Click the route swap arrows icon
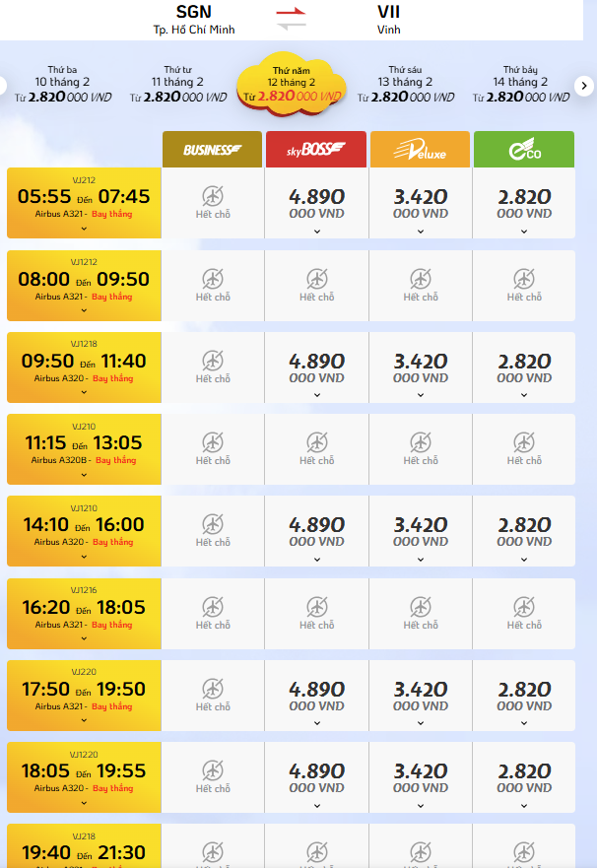The height and width of the screenshot is (868, 597). click(291, 18)
